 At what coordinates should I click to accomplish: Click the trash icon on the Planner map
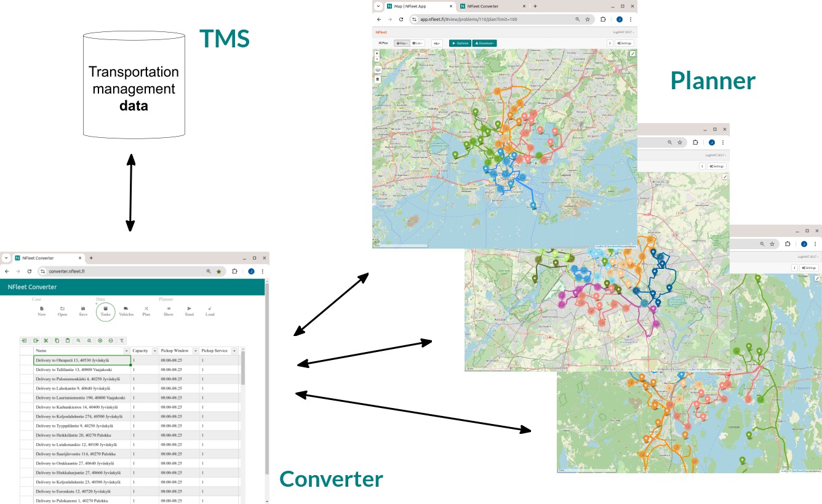tap(377, 79)
